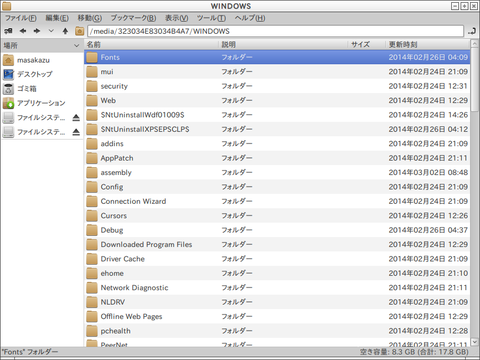480x360 pixels.
Task: Click the Connection Wizard folder icon
Action: coord(92,201)
